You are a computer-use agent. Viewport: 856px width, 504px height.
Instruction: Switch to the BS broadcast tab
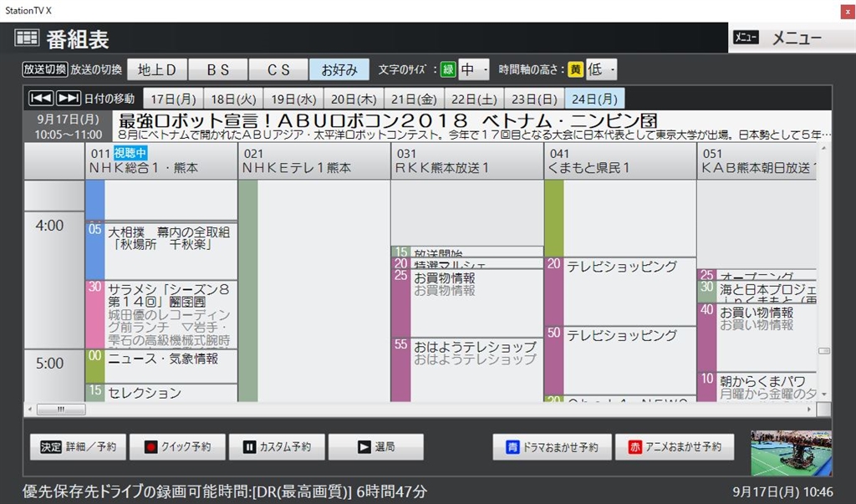[x=218, y=69]
